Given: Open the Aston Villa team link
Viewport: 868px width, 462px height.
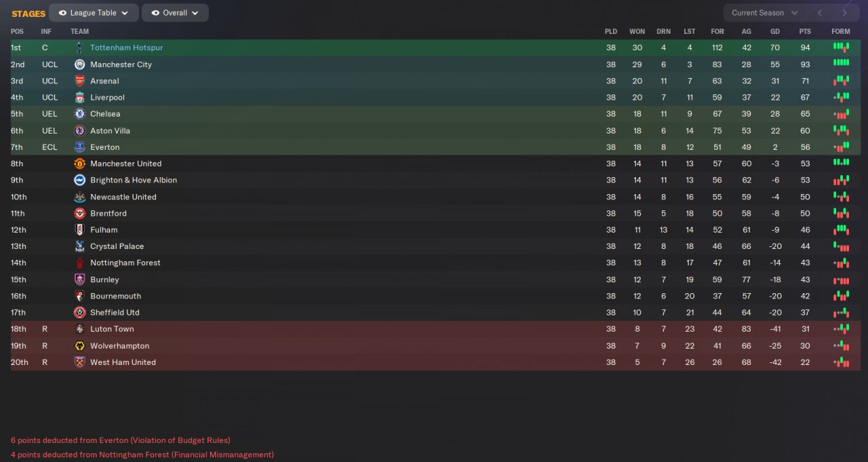Looking at the screenshot, I should point(110,131).
